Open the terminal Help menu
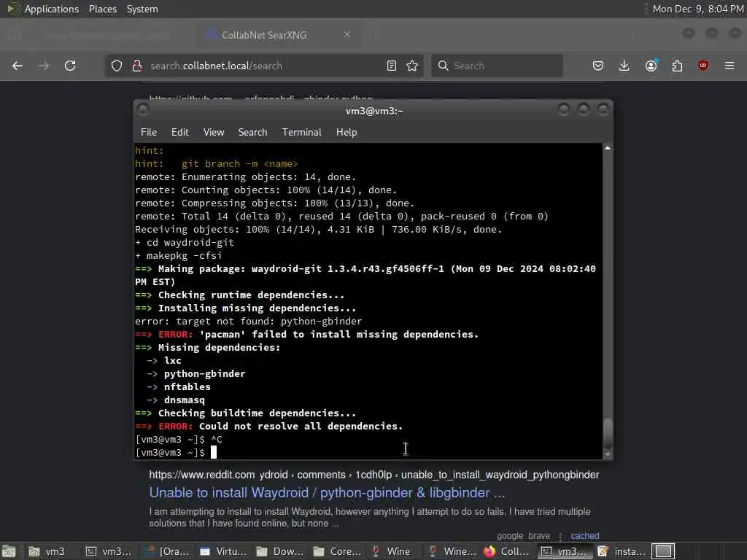The image size is (747, 560). 347,133
